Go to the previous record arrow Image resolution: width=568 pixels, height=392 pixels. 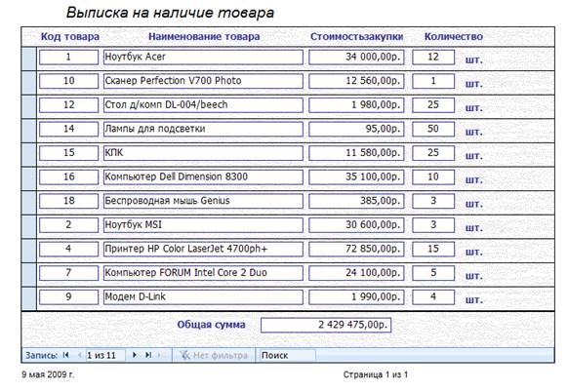79,355
